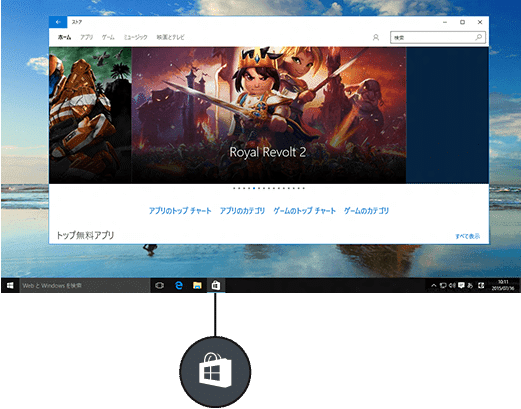Click the Web と Windows を検索 taskbar box
Image resolution: width=521 pixels, height=409 pixels.
[x=85, y=285]
